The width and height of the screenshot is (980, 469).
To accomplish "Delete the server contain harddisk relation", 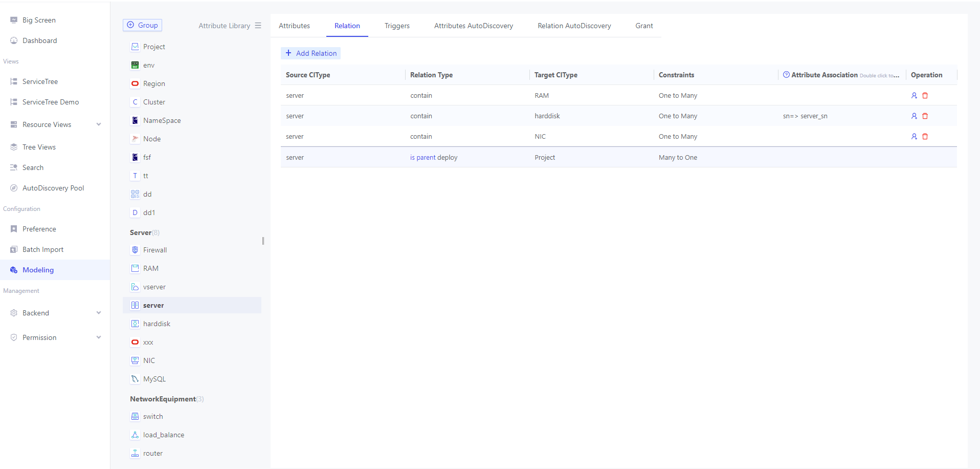I will click(x=925, y=116).
